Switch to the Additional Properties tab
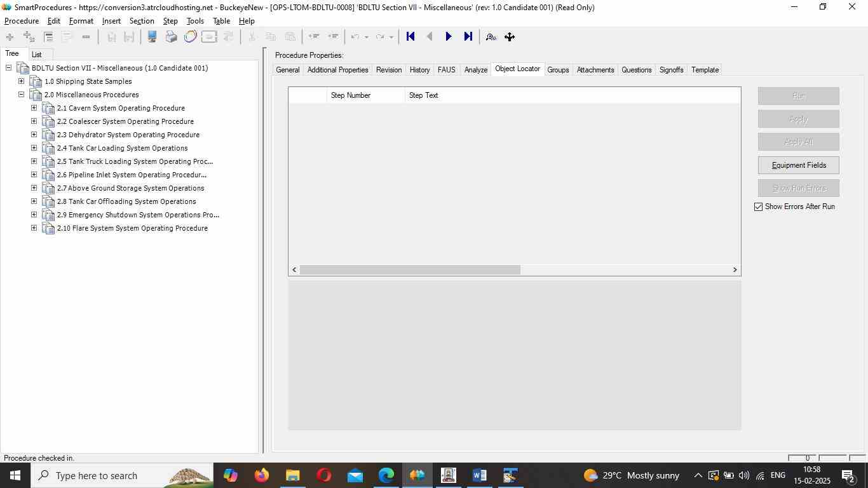 click(x=338, y=70)
